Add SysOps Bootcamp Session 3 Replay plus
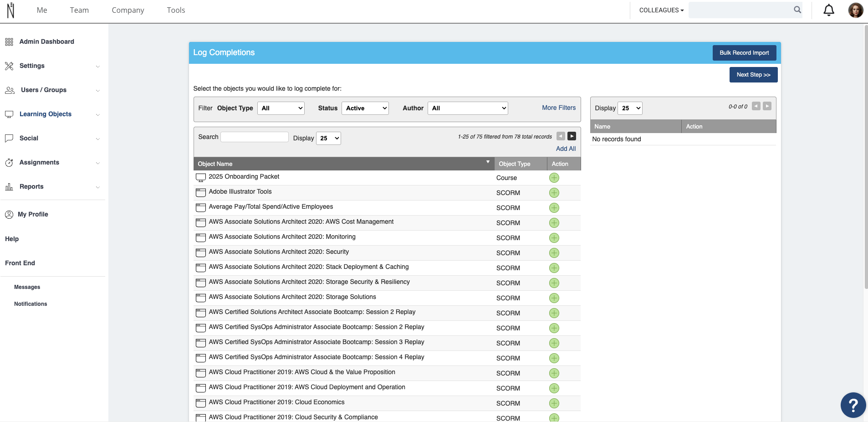 (x=554, y=343)
